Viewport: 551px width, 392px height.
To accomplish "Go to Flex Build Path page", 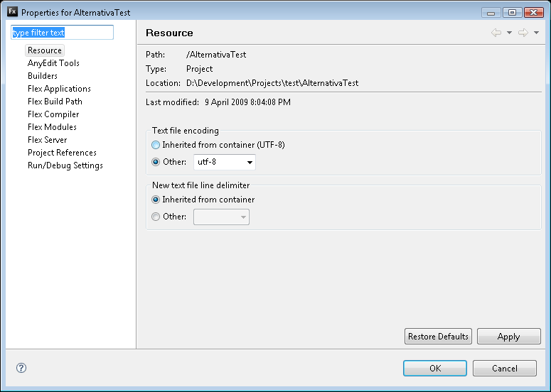I will [55, 102].
